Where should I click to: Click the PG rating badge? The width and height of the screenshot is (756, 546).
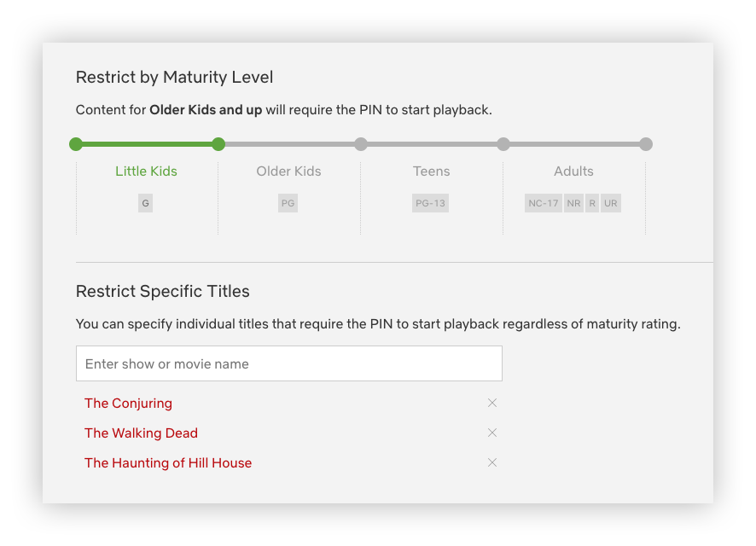(288, 204)
